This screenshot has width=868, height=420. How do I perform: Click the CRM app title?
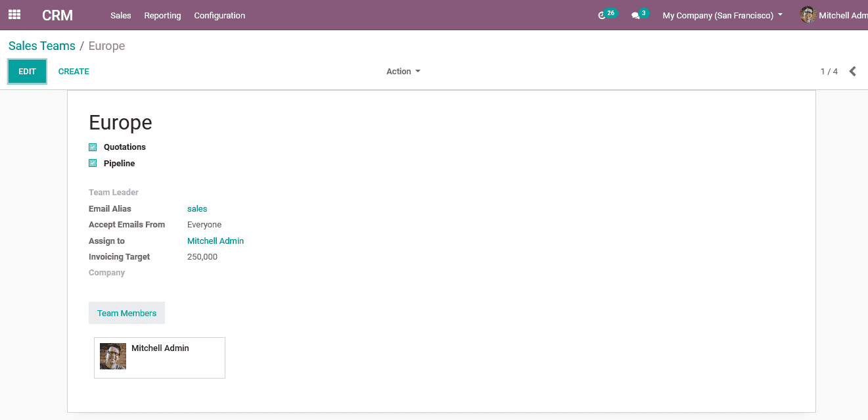(x=57, y=15)
